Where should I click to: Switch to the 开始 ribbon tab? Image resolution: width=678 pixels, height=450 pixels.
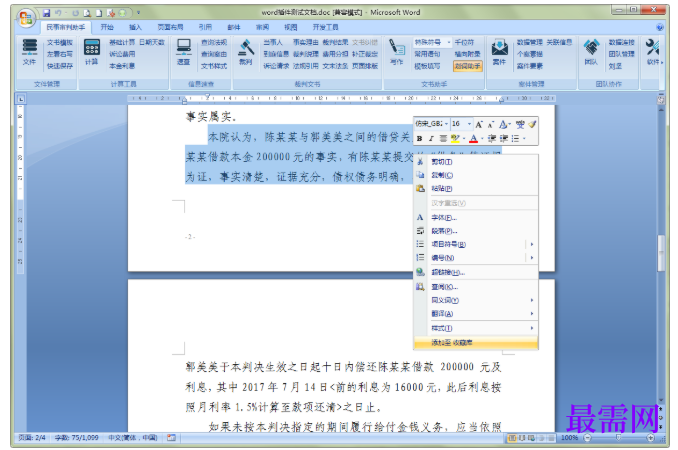click(107, 27)
